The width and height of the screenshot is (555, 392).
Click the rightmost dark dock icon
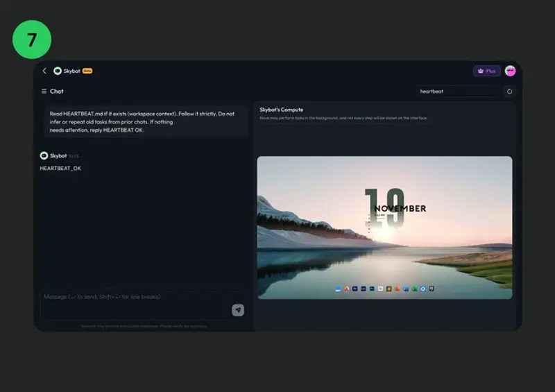click(431, 288)
